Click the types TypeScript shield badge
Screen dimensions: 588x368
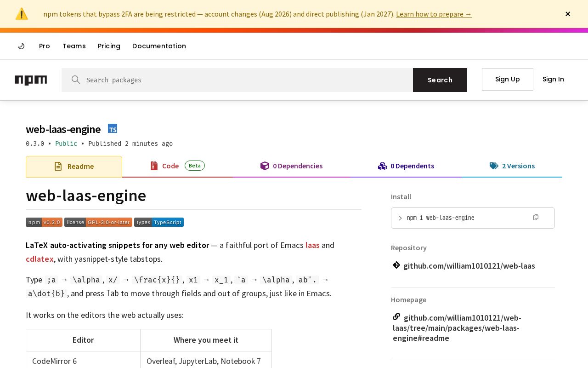[x=159, y=222]
